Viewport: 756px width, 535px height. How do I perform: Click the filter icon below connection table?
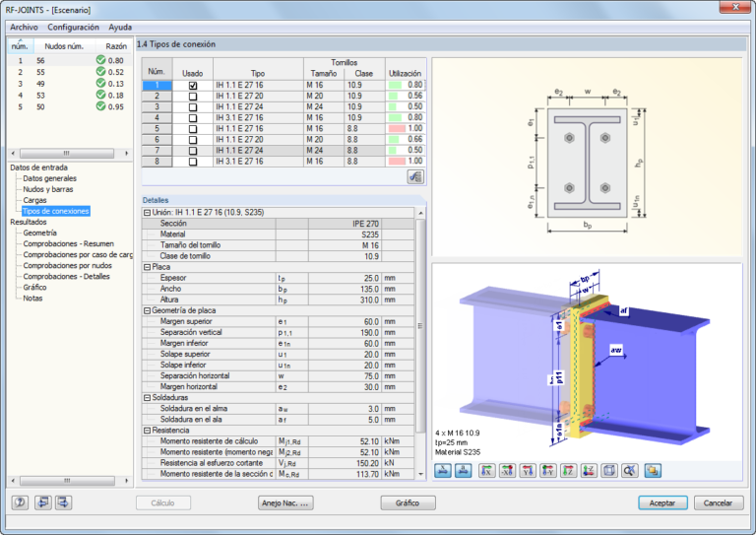tap(415, 177)
